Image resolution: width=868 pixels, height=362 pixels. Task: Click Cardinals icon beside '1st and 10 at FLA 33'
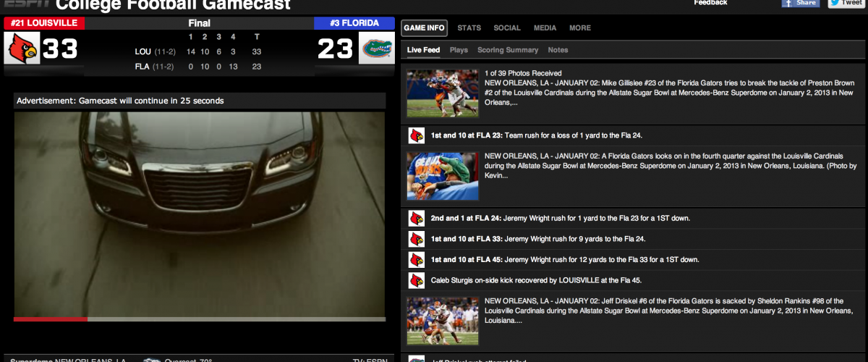(416, 239)
